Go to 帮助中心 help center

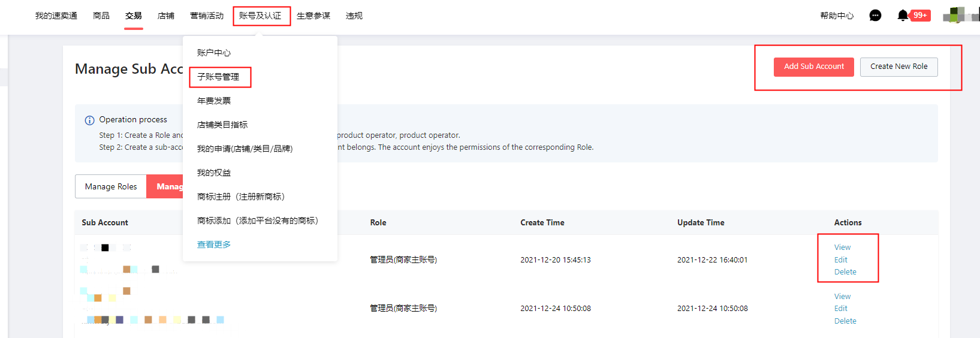pyautogui.click(x=837, y=16)
